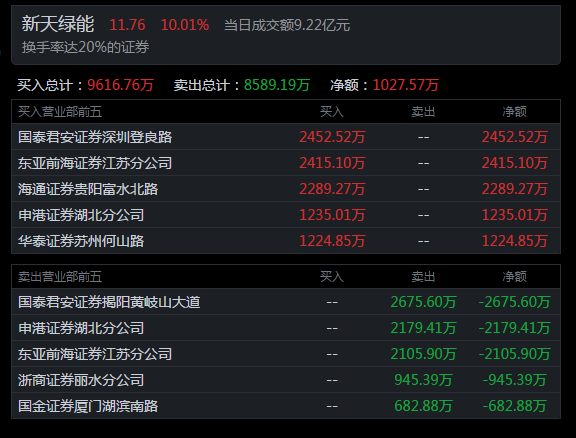Open 东亚前海证券江苏分公司 in the sell table
The width and height of the screenshot is (576, 438).
pos(286,354)
